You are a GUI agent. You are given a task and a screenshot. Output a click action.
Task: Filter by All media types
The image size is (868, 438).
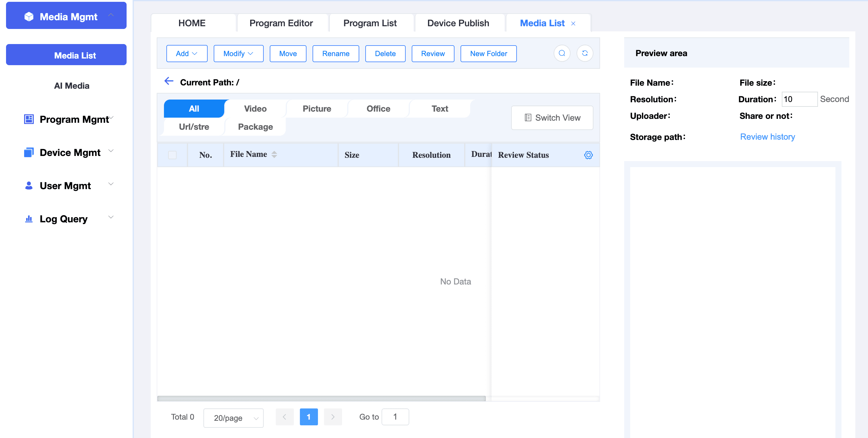(x=194, y=109)
